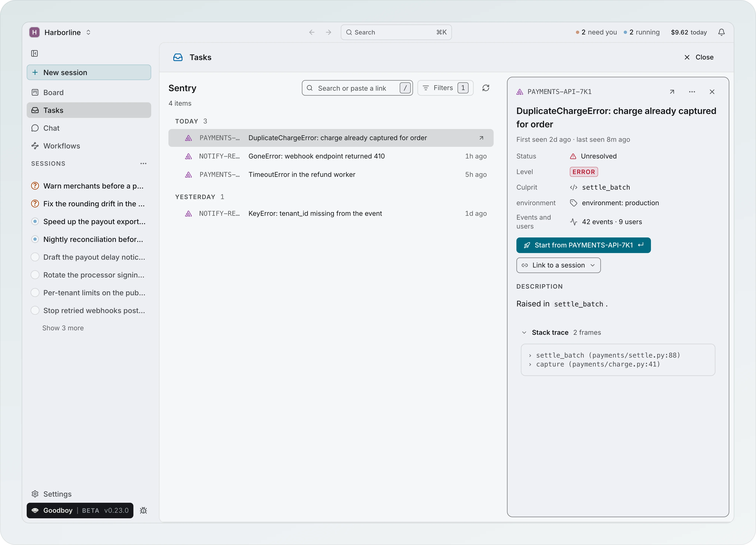Open the Sessions more options menu
Image resolution: width=756 pixels, height=545 pixels.
pyautogui.click(x=143, y=163)
